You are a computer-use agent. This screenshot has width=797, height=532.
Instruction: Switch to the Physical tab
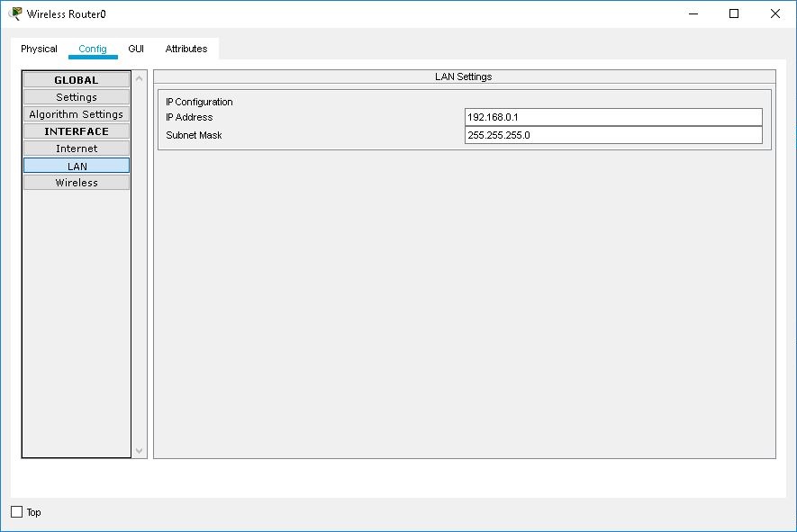tap(39, 49)
